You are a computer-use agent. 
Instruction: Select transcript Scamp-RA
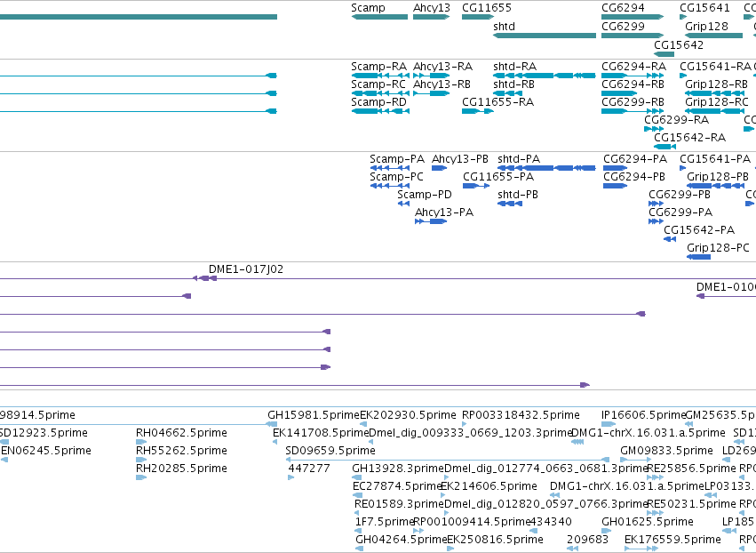(x=380, y=76)
